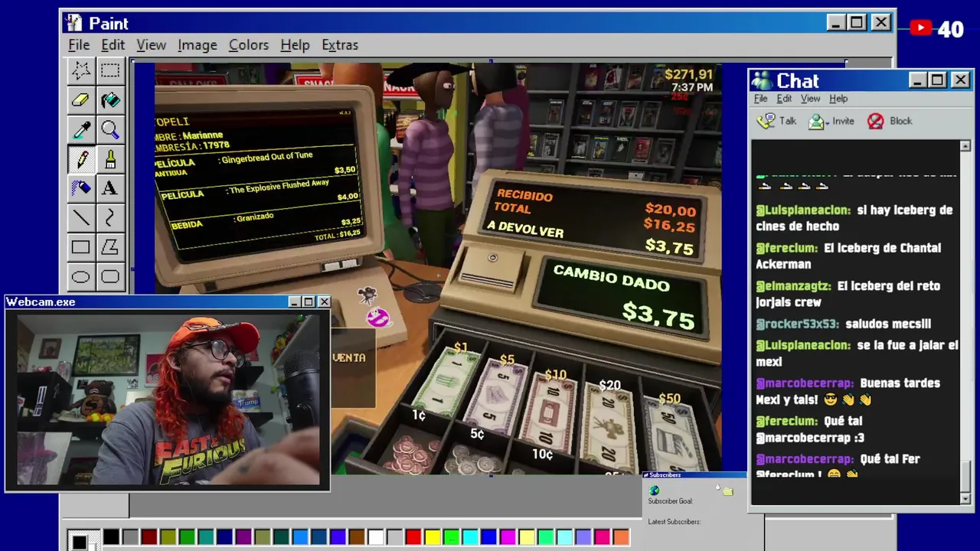Choose the white color swatch
The image size is (980, 551).
click(375, 537)
